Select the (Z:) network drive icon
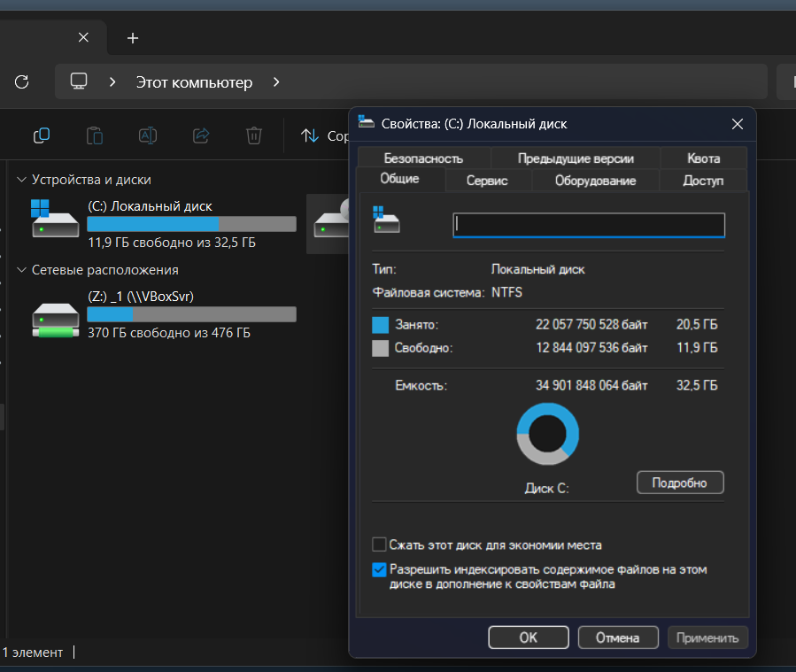This screenshot has width=796, height=672. point(55,321)
